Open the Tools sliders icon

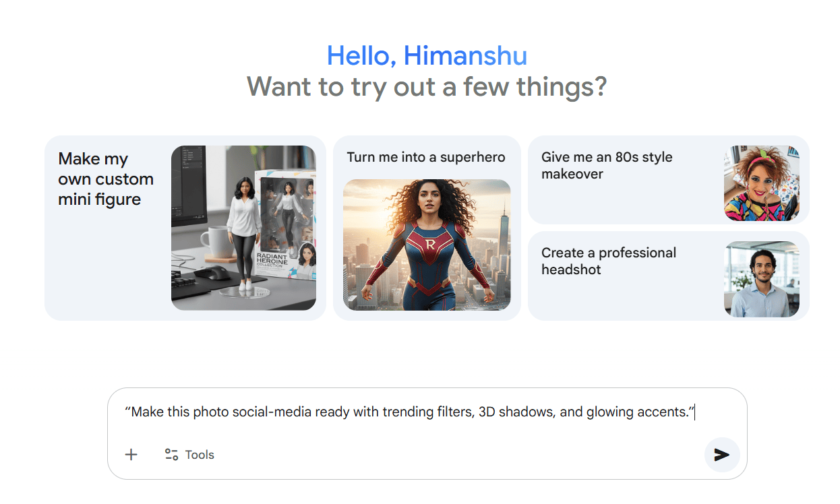tap(171, 454)
